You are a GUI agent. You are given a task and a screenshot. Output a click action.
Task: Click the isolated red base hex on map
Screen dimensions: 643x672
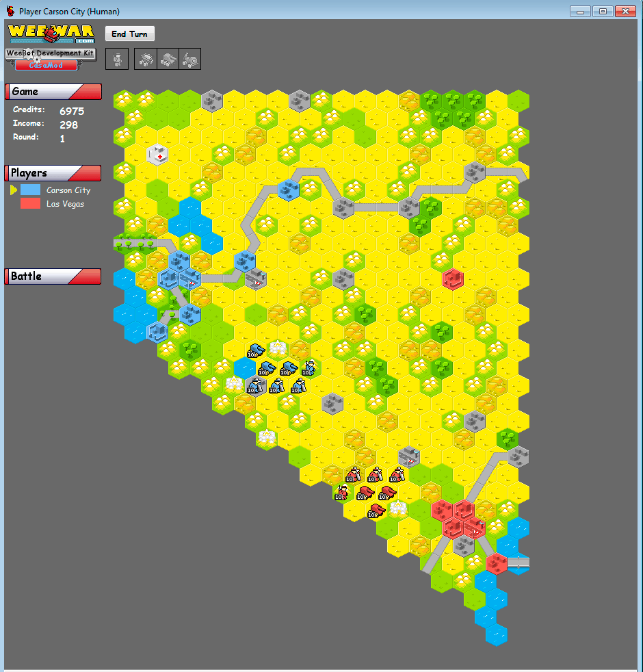[x=452, y=279]
